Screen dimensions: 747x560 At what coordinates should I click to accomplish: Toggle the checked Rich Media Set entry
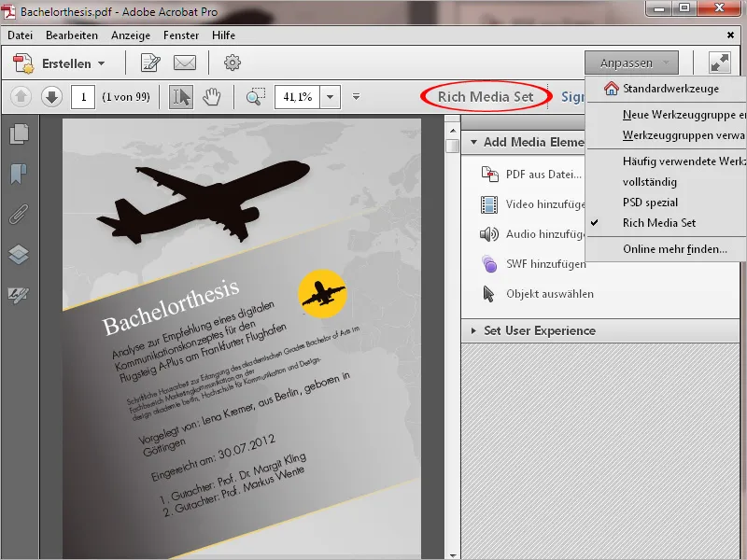[x=659, y=223]
